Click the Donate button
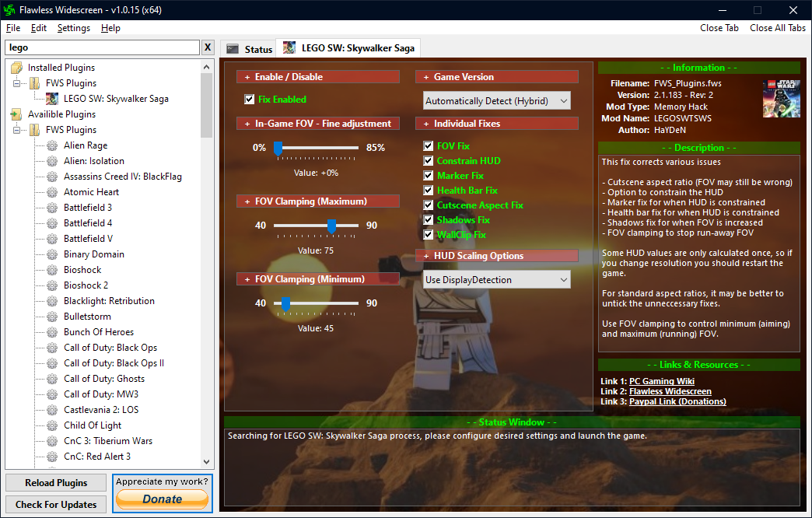Screen dimensions: 812x518 [x=162, y=499]
